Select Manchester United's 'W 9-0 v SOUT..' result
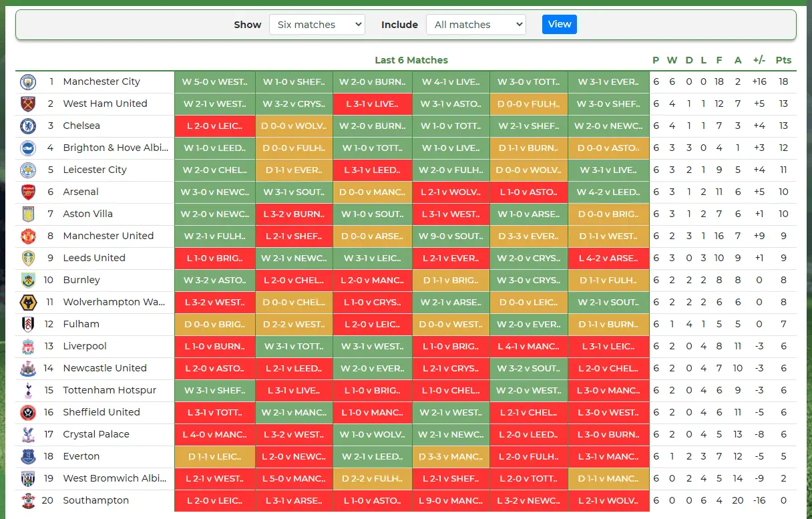Viewport: 812px width, 519px height. pyautogui.click(x=451, y=236)
